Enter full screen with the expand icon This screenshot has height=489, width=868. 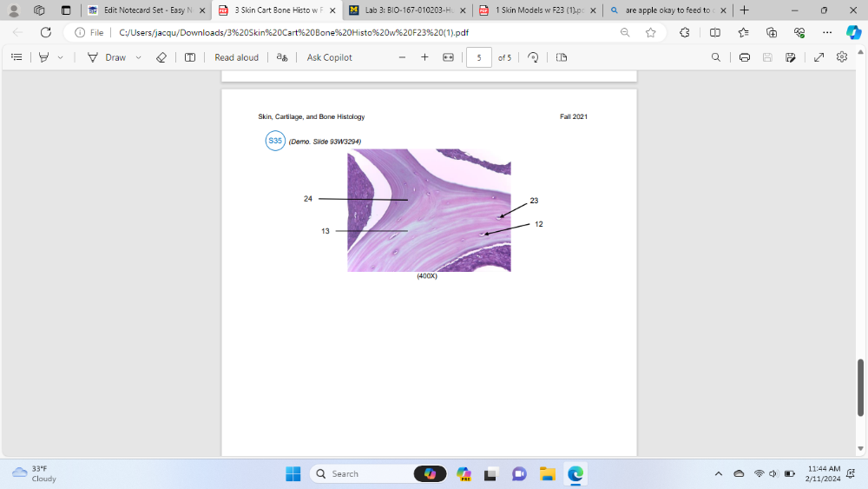(x=819, y=57)
